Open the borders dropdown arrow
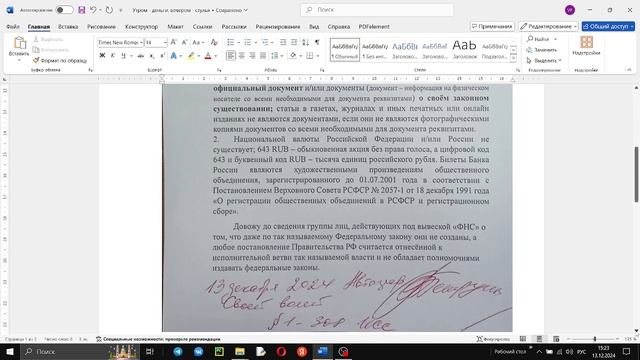The height and width of the screenshot is (360, 640). [318, 56]
